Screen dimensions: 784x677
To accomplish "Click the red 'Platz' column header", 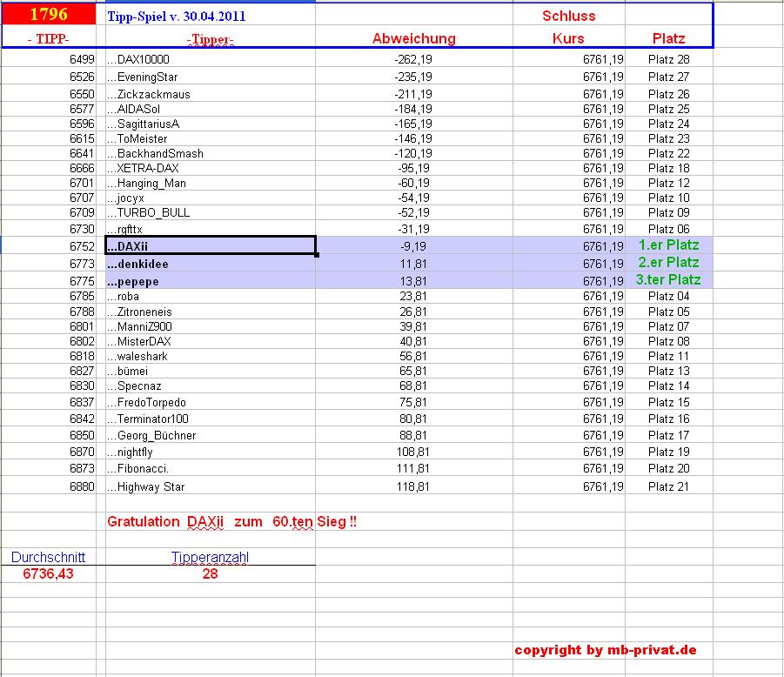I will 668,38.
